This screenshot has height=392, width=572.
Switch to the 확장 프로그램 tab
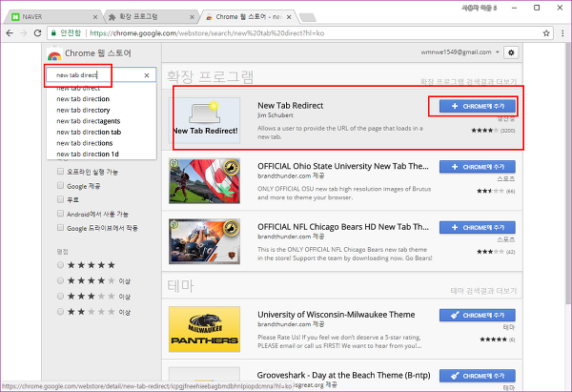(x=150, y=17)
